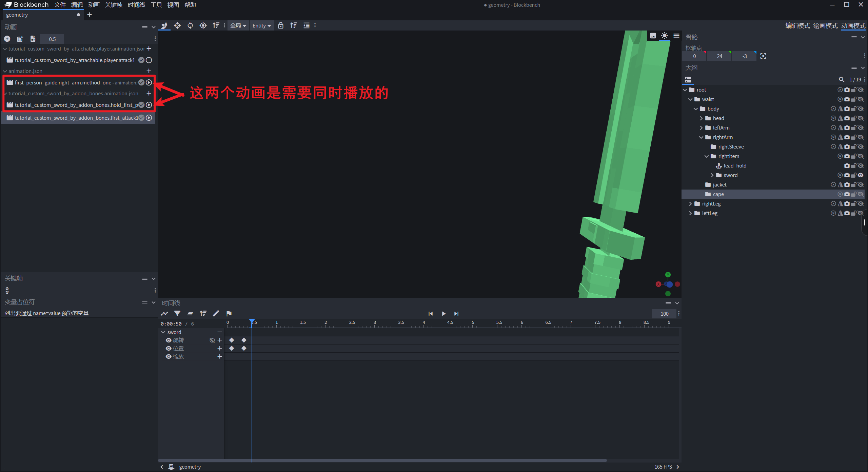Collapse sword animator with minus icon
868x472 pixels.
[x=220, y=332]
